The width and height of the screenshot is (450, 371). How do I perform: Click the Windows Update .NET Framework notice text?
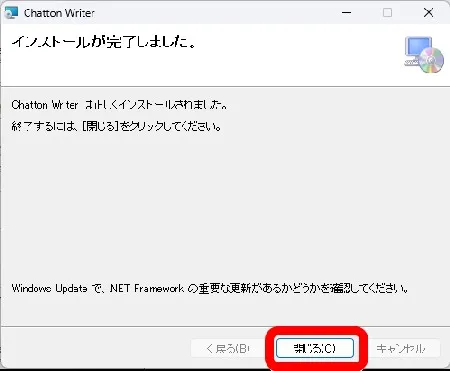click(x=210, y=288)
